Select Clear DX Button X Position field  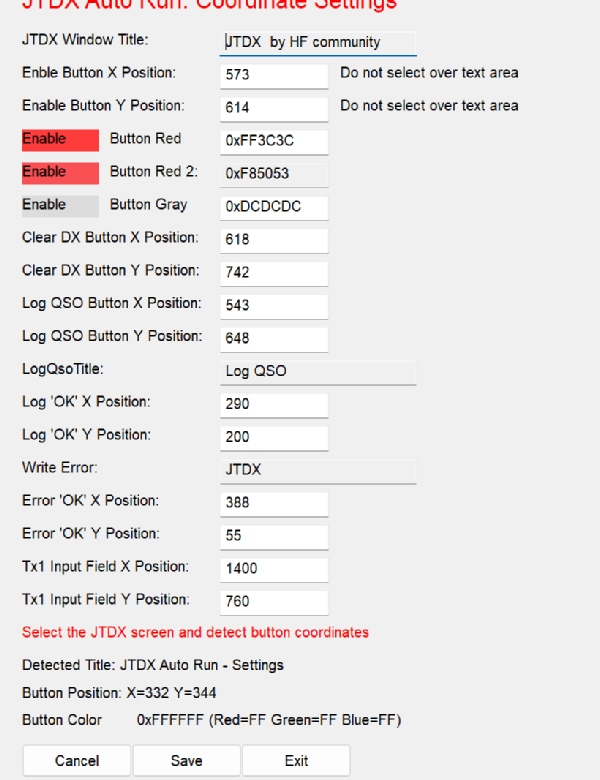274,240
